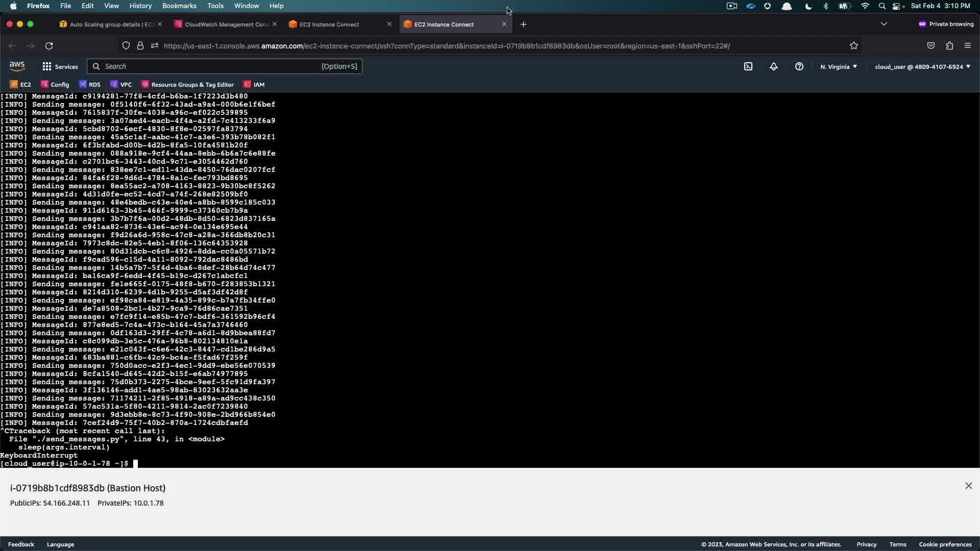Image resolution: width=980 pixels, height=551 pixels.
Task: Open the History menu in the menu bar
Action: (x=140, y=6)
